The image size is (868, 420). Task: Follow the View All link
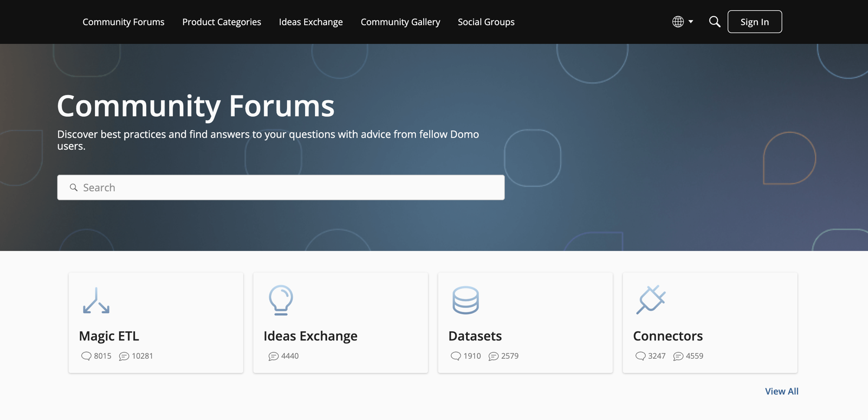(x=782, y=391)
